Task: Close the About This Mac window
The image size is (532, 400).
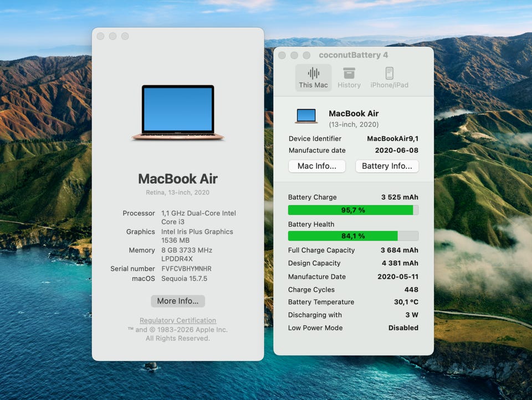Action: tap(100, 36)
